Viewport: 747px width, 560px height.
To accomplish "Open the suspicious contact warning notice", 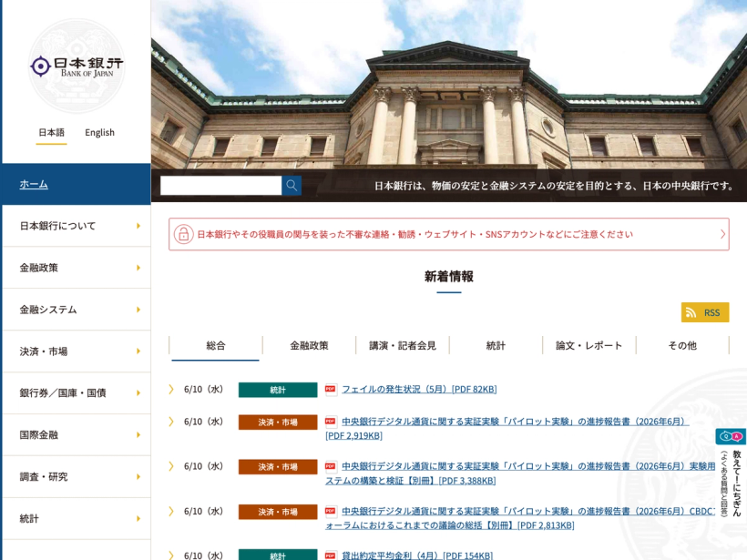I will tap(449, 234).
